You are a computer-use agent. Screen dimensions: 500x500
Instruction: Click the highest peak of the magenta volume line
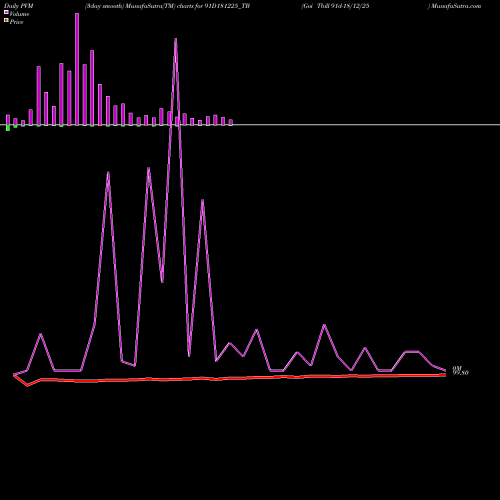click(x=176, y=39)
